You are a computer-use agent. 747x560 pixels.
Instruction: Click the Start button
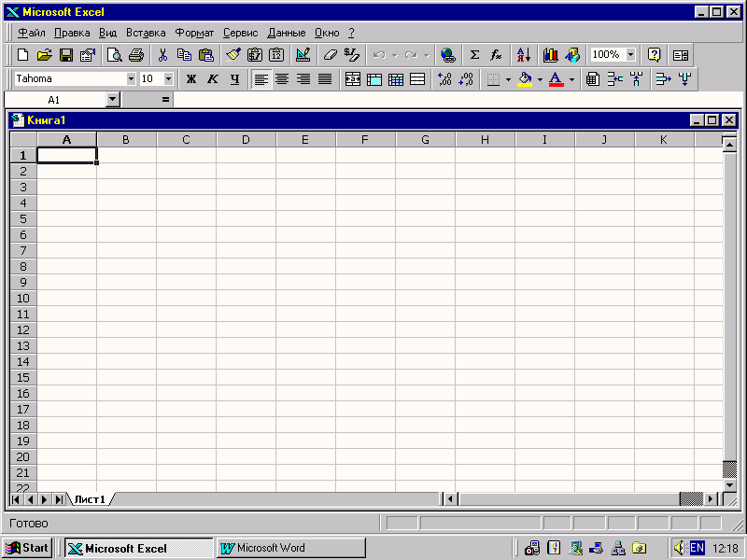[27, 548]
